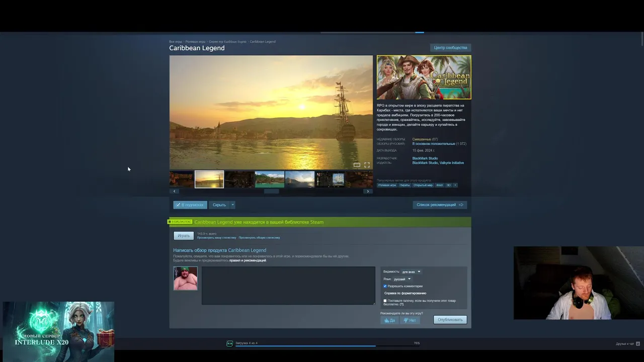This screenshot has width=644, height=362.
Task: Select the 3D tag
Action: (x=449, y=185)
